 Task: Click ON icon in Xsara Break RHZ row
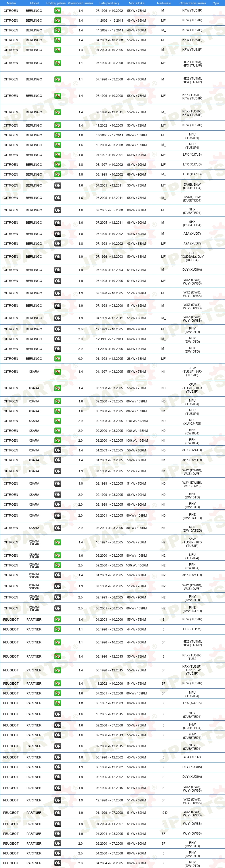pos(58,608)
